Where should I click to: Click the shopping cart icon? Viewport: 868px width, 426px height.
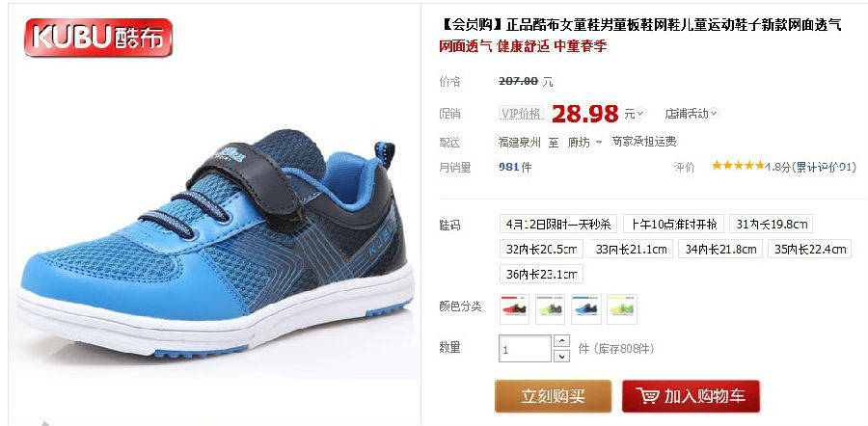[x=646, y=396]
